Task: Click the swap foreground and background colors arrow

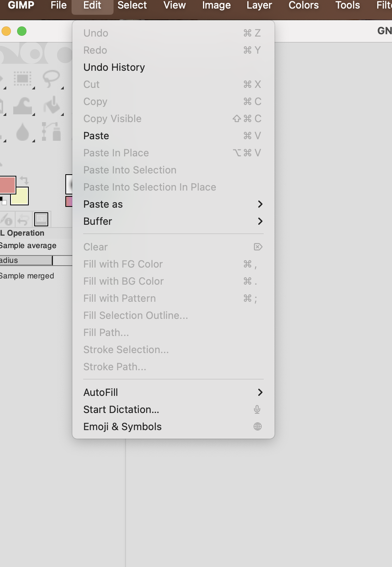Action: click(24, 180)
